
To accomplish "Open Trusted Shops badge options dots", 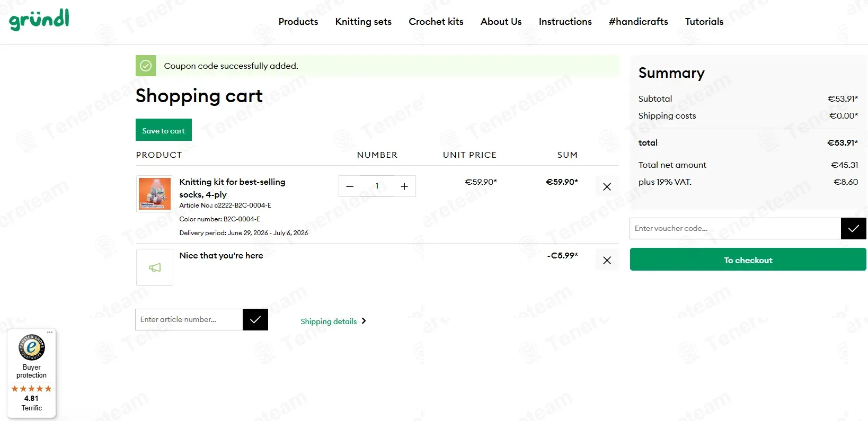I will click(50, 333).
